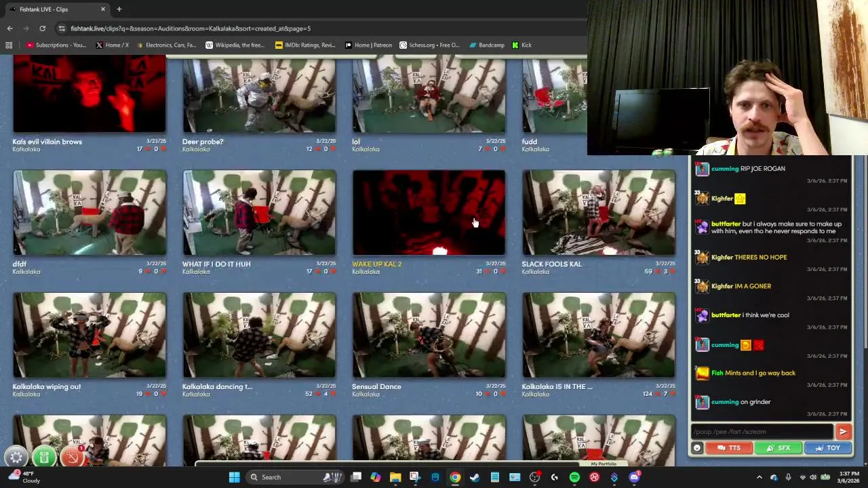Show hidden system tray icons
The image size is (868, 488).
(759, 477)
